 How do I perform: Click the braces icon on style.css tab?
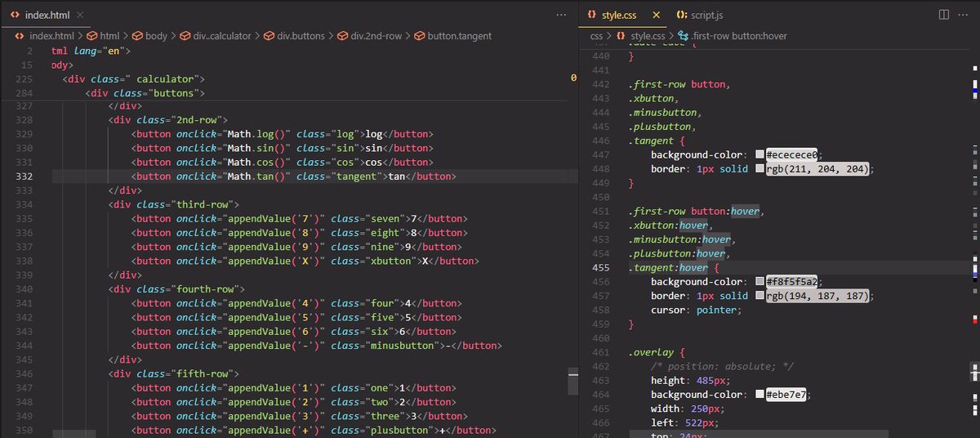[x=593, y=16]
